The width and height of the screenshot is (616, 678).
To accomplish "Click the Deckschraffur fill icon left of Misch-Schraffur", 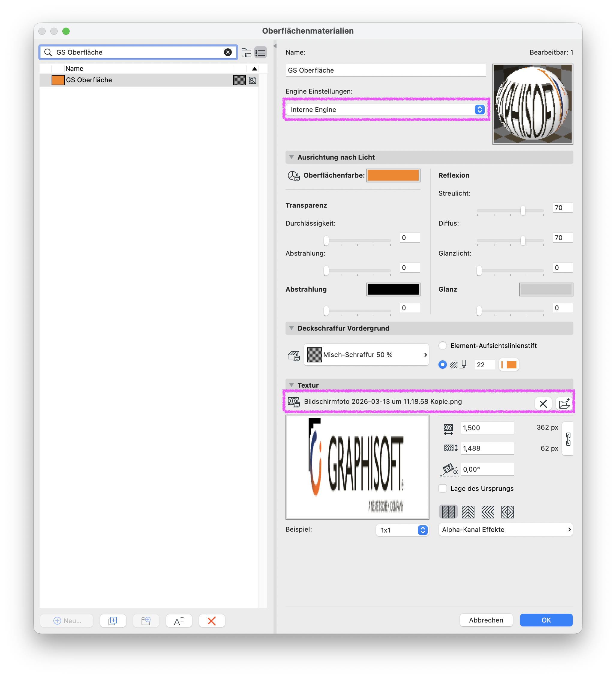I will click(x=294, y=355).
